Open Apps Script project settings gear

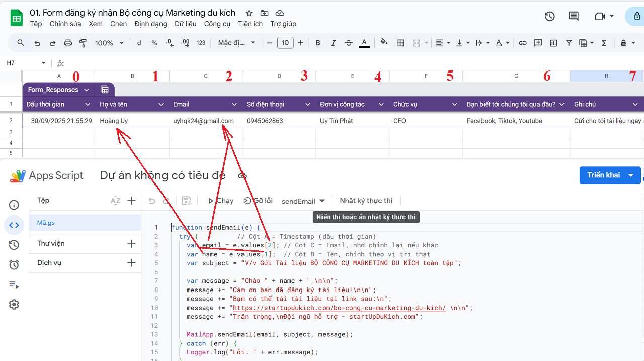pyautogui.click(x=14, y=304)
